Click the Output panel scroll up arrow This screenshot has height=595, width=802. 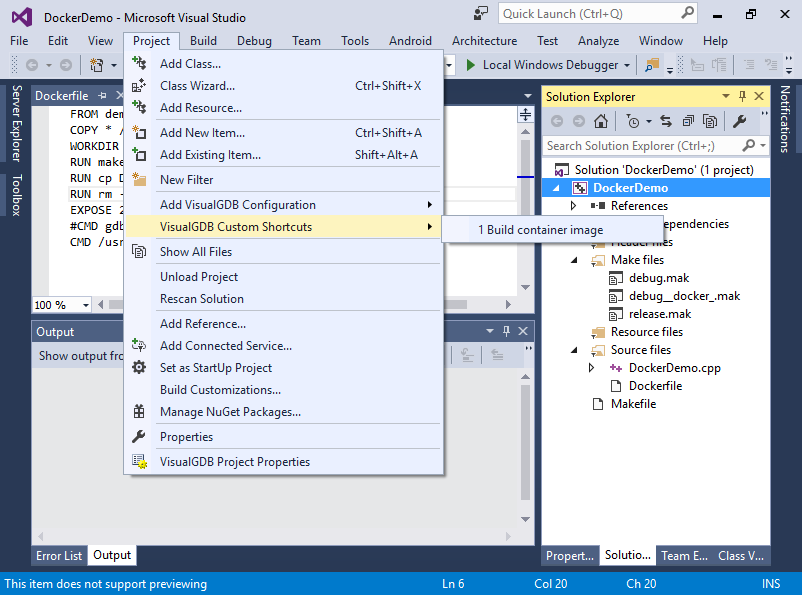click(525, 377)
